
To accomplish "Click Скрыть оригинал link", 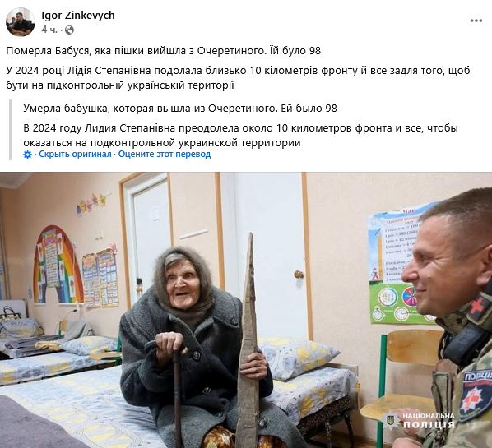I will pyautogui.click(x=75, y=155).
